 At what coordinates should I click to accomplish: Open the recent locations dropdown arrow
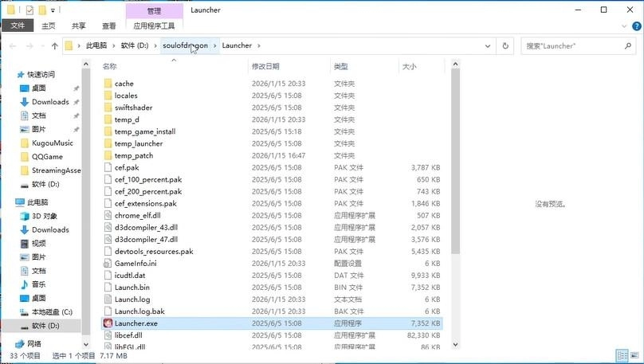tap(42, 46)
